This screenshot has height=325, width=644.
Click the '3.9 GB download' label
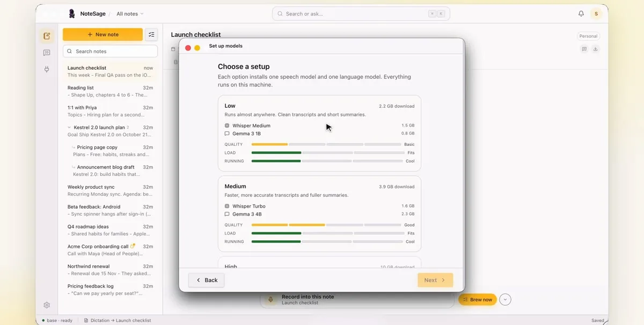point(397,187)
